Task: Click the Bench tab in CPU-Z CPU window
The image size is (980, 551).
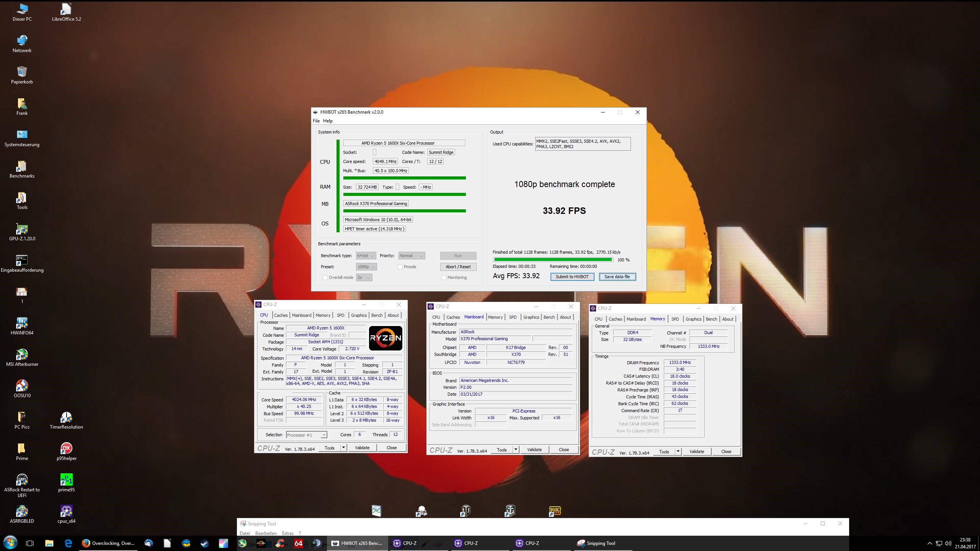Action: 377,315
